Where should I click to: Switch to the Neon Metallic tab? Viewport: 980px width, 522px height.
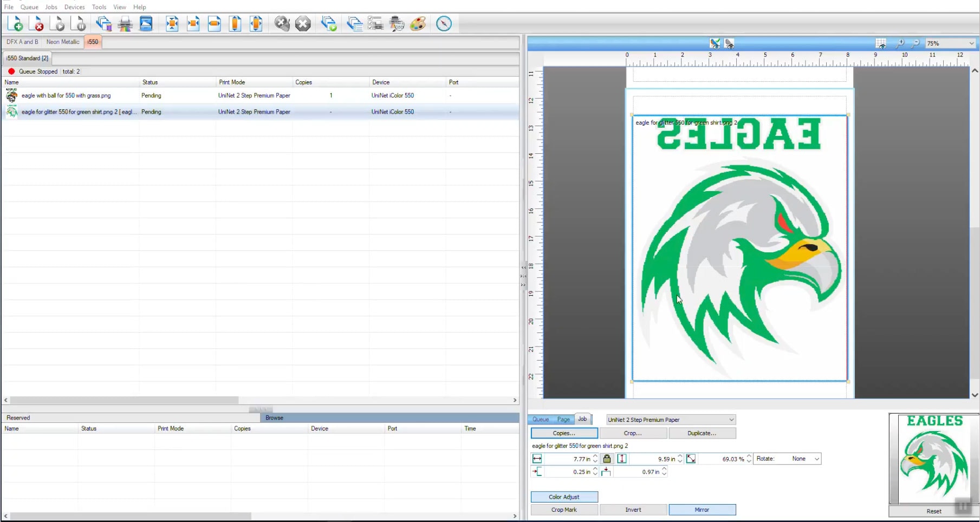63,41
